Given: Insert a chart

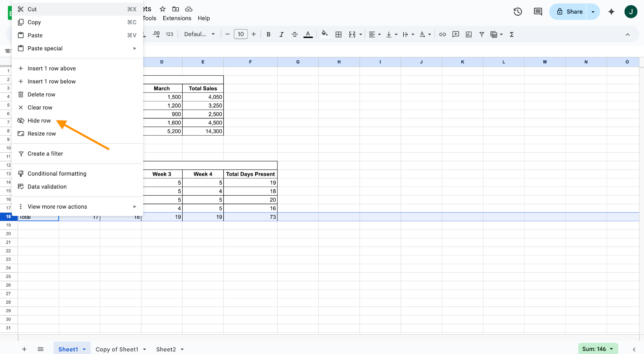Looking at the screenshot, I should (x=469, y=34).
